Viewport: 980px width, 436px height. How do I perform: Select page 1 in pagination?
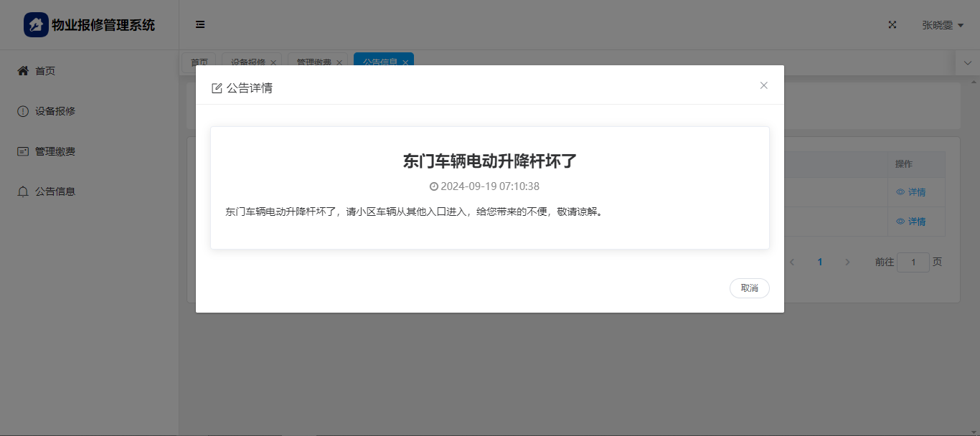(x=820, y=262)
